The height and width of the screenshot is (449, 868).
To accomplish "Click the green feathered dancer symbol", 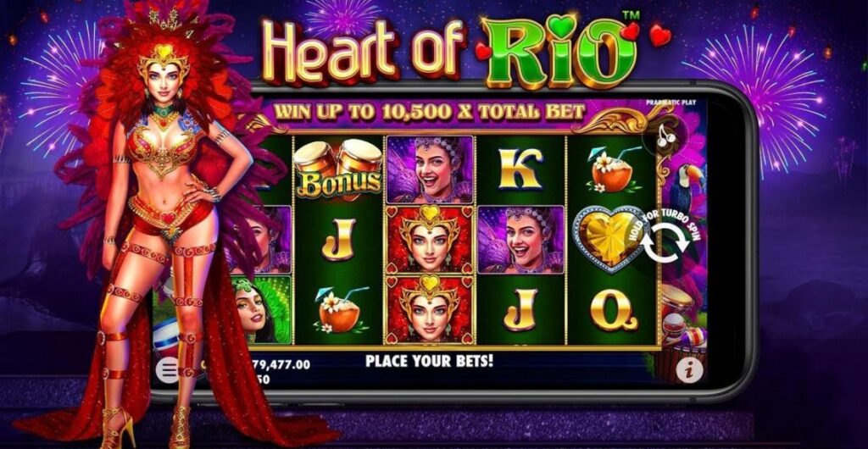I will click(260, 310).
